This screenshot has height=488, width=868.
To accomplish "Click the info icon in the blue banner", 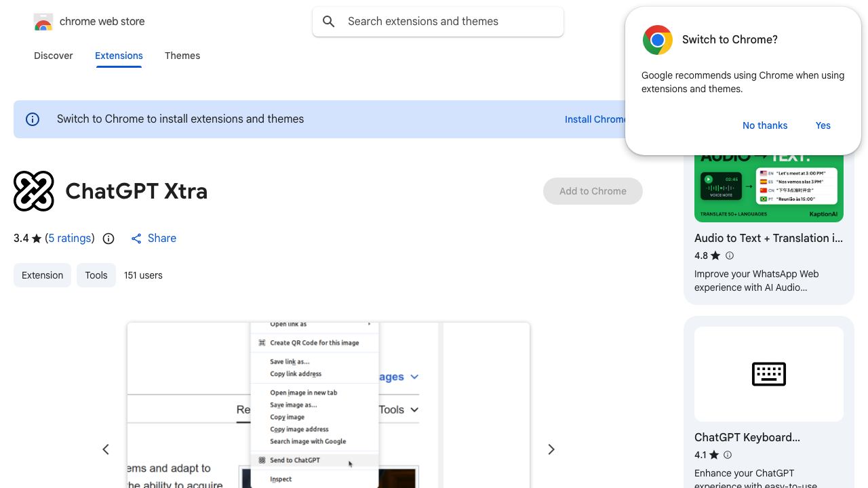I will pyautogui.click(x=33, y=119).
